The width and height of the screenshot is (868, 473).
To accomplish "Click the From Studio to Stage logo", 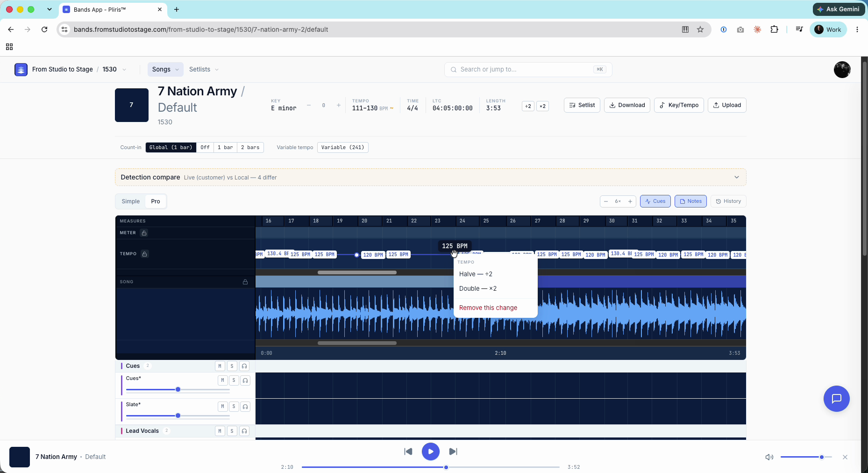I will point(21,70).
